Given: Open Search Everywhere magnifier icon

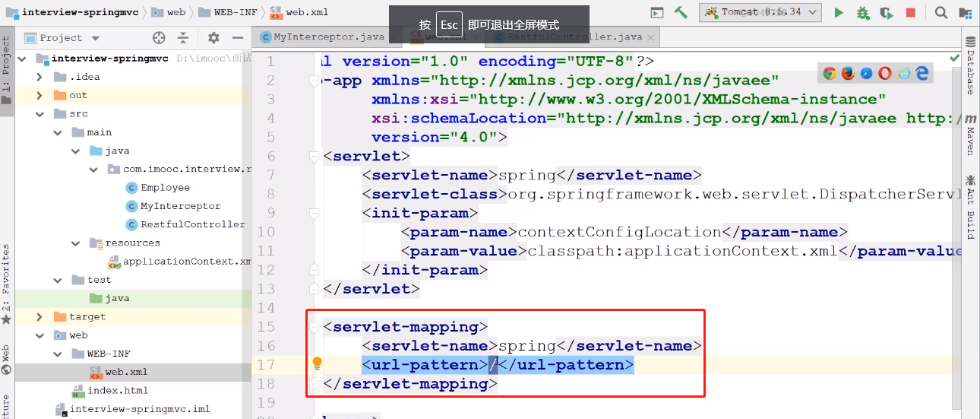Looking at the screenshot, I should tap(940, 12).
